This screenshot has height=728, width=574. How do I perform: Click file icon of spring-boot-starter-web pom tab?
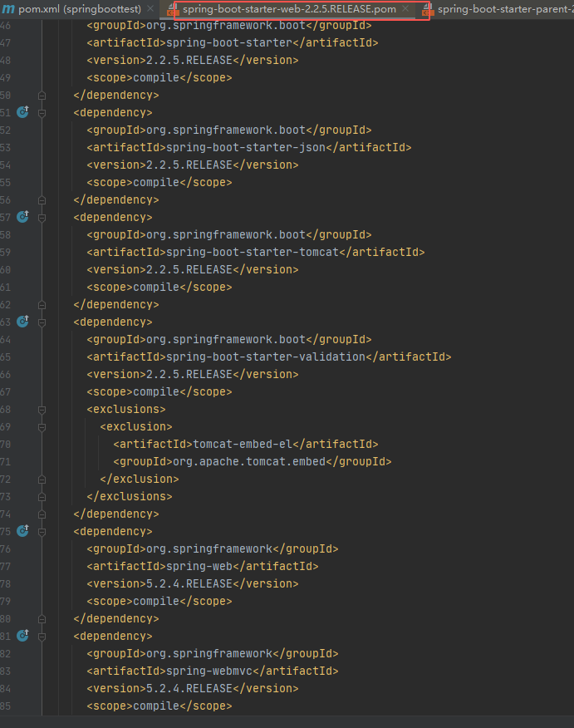(173, 9)
